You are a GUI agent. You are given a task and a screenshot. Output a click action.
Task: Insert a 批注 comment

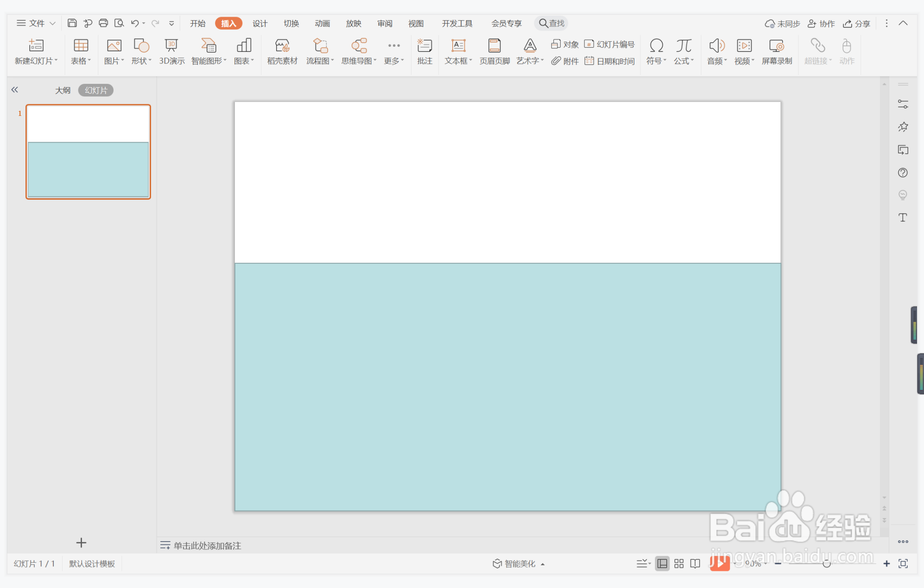coord(424,51)
